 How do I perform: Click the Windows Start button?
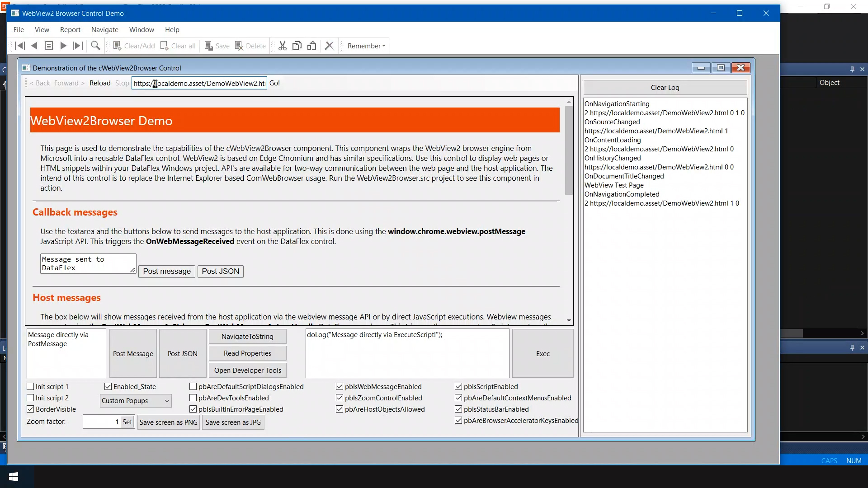pos(14,477)
